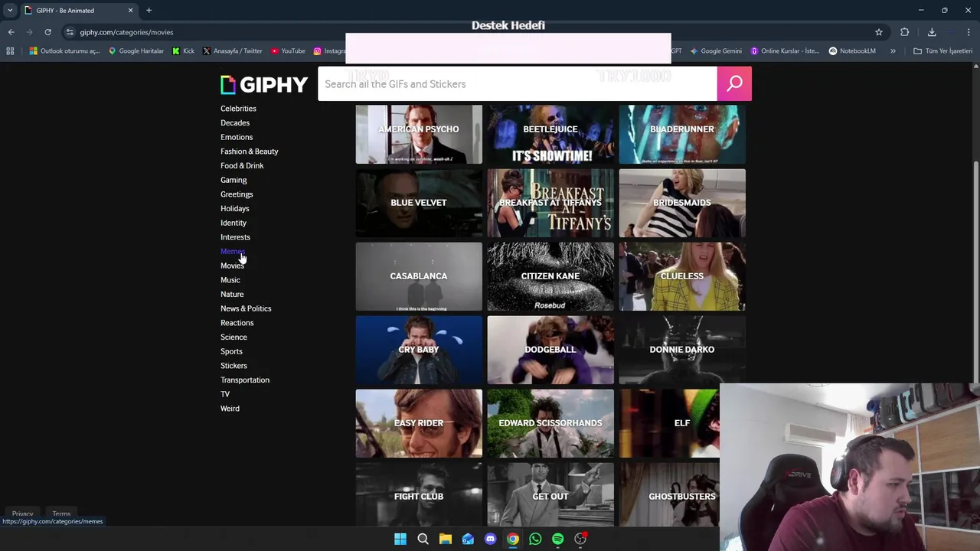
Task: Open File Explorer from taskbar
Action: [x=445, y=540]
